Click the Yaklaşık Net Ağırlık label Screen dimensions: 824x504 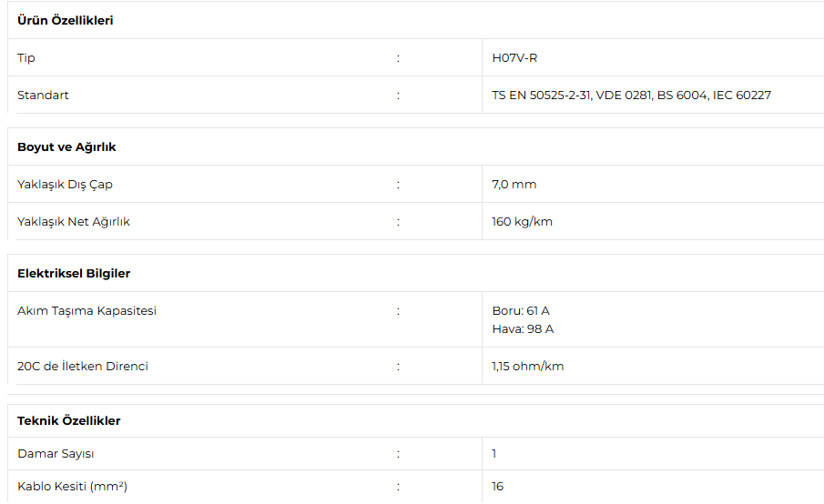click(x=74, y=222)
